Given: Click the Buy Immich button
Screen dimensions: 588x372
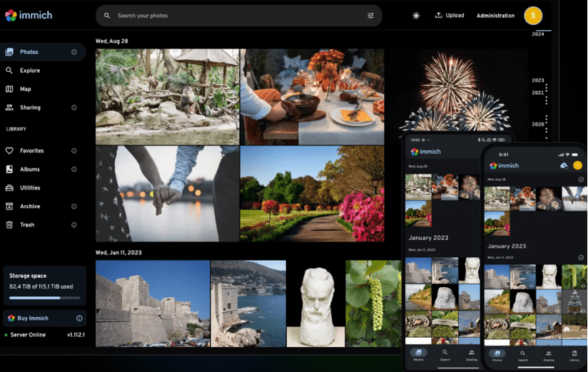Looking at the screenshot, I should point(45,318).
